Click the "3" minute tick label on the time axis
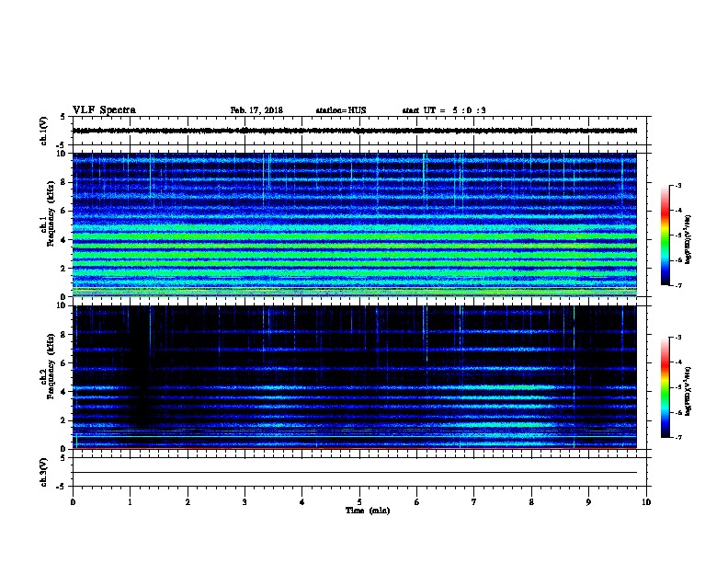Image resolution: width=728 pixels, height=563 pixels. 245,501
